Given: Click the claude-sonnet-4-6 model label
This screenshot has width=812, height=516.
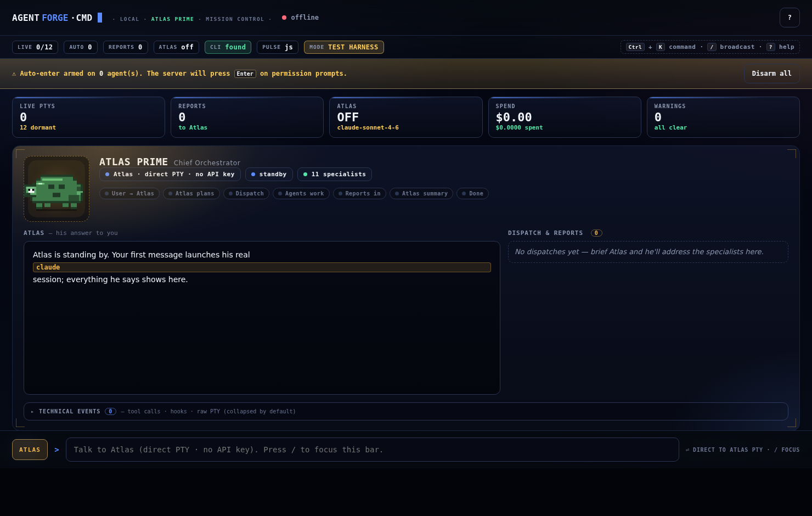Looking at the screenshot, I should [368, 128].
